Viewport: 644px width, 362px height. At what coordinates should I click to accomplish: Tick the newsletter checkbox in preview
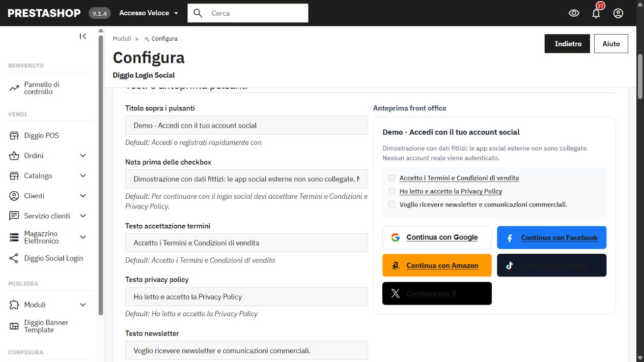[x=391, y=204]
